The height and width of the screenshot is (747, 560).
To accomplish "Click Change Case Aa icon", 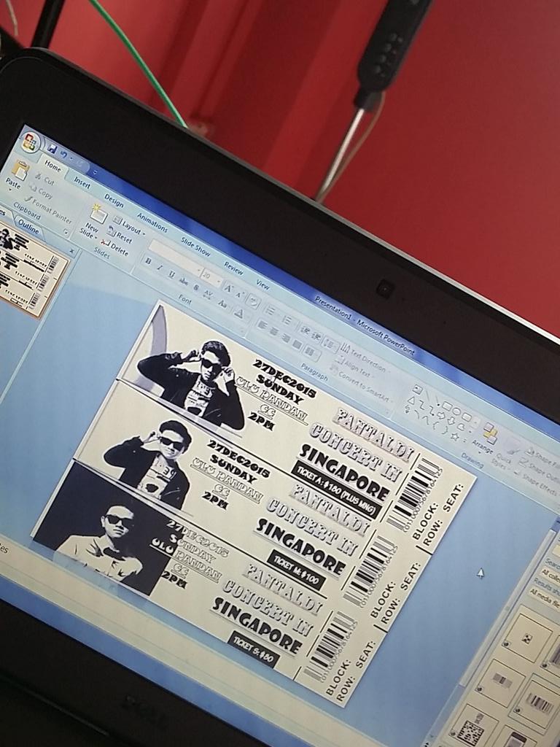I will point(222,303).
